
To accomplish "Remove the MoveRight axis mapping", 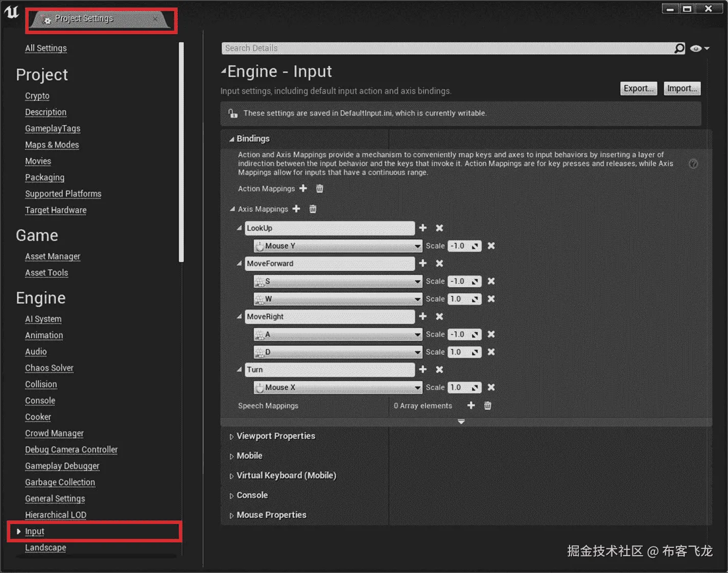I will click(x=439, y=316).
